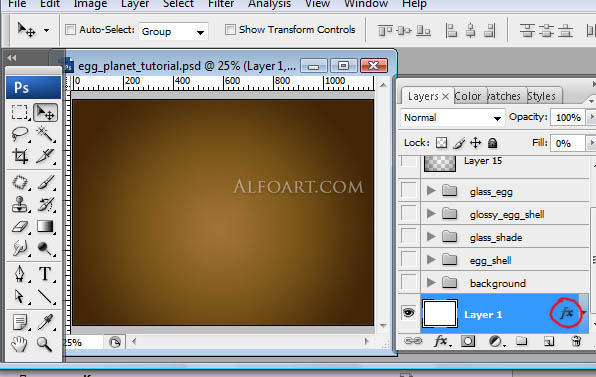Show Layer 15 visibility box

pos(409,162)
